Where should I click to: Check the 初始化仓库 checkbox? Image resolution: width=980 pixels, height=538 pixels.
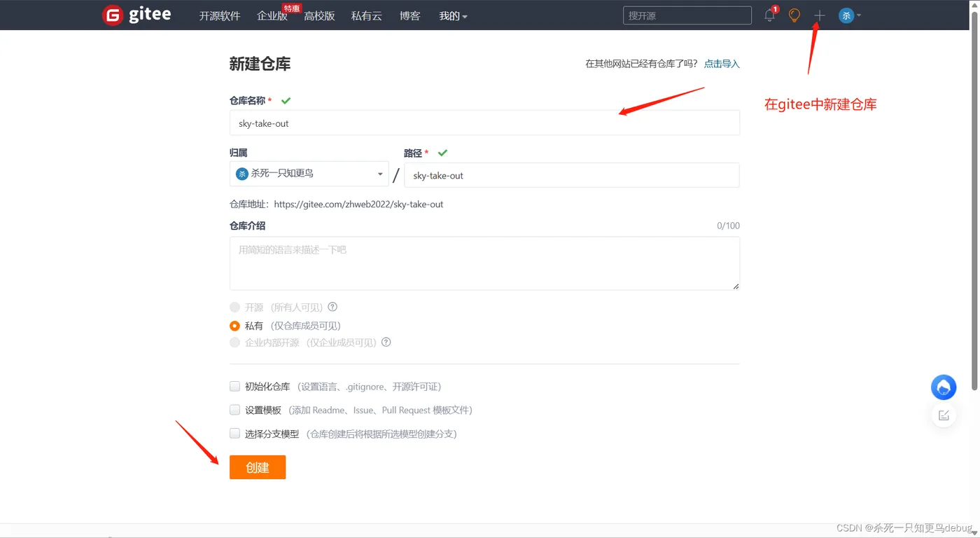click(234, 386)
